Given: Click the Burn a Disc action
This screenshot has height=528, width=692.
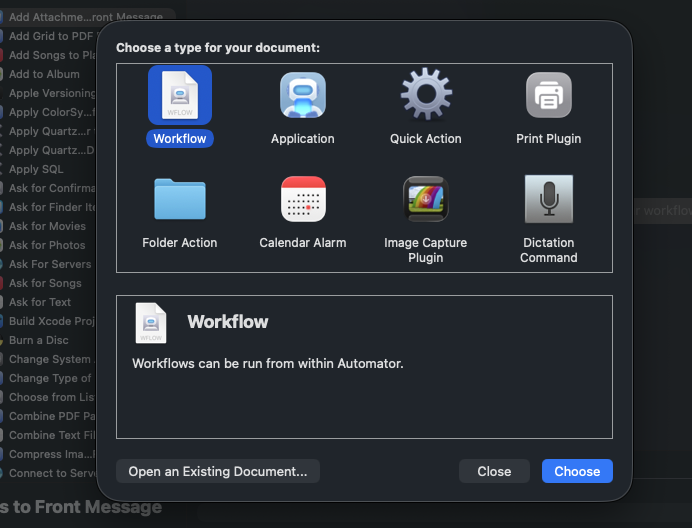Looking at the screenshot, I should pyautogui.click(x=40, y=340).
